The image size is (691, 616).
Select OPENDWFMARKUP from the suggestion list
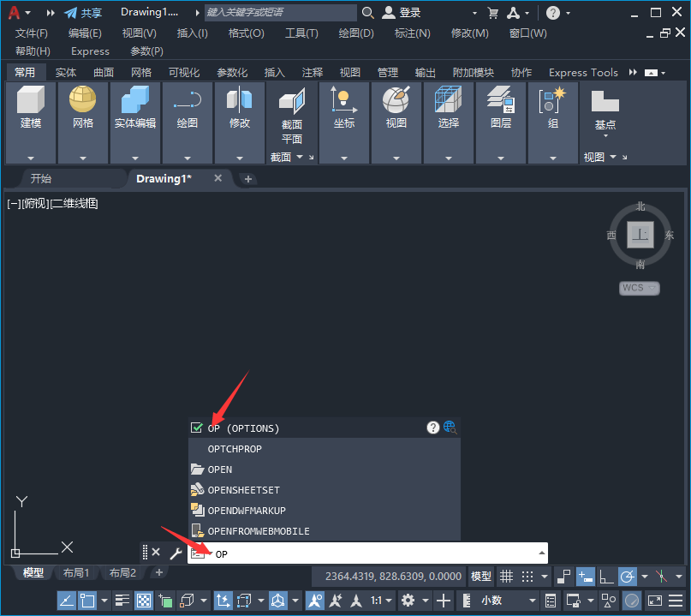point(324,510)
